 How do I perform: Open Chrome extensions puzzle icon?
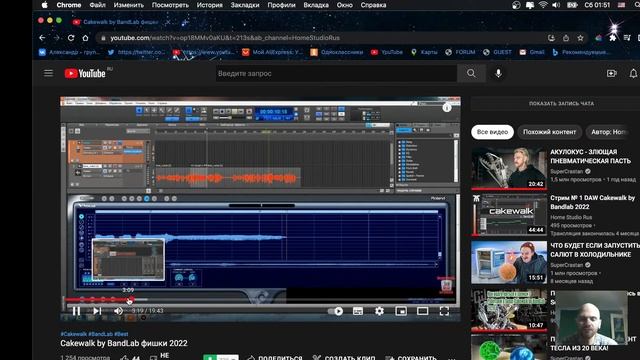613,38
